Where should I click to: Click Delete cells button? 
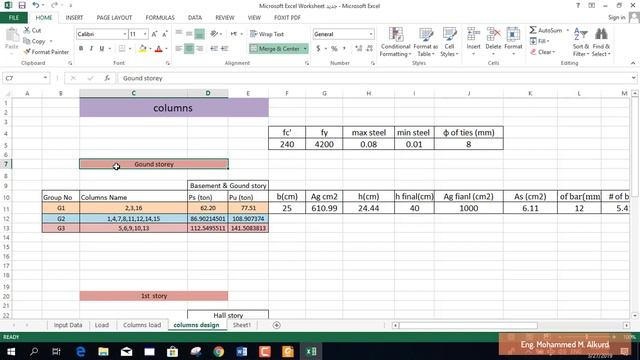tap(493, 41)
